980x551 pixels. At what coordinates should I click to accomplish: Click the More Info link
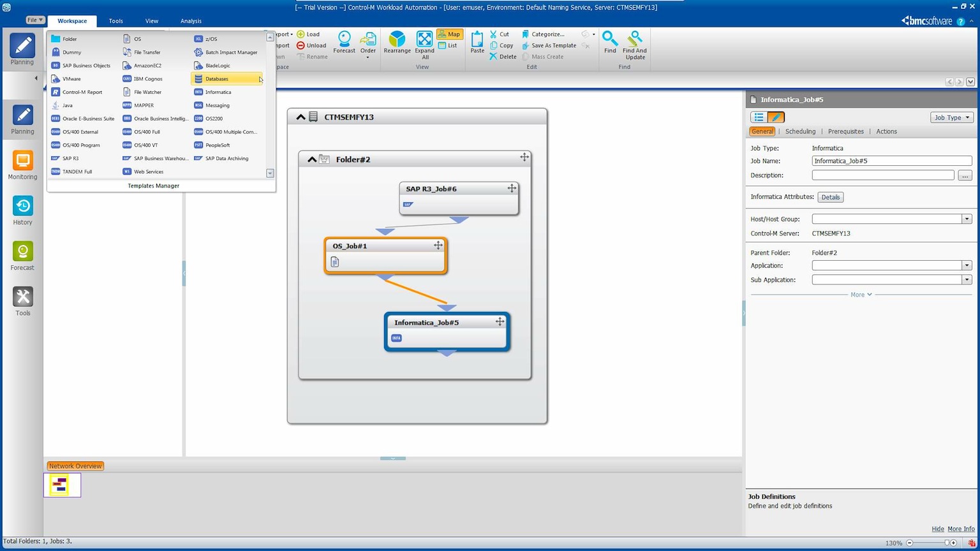(961, 529)
